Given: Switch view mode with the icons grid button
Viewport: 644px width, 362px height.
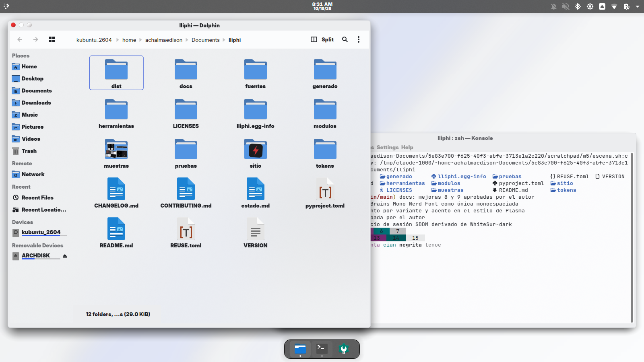Looking at the screenshot, I should [x=52, y=39].
